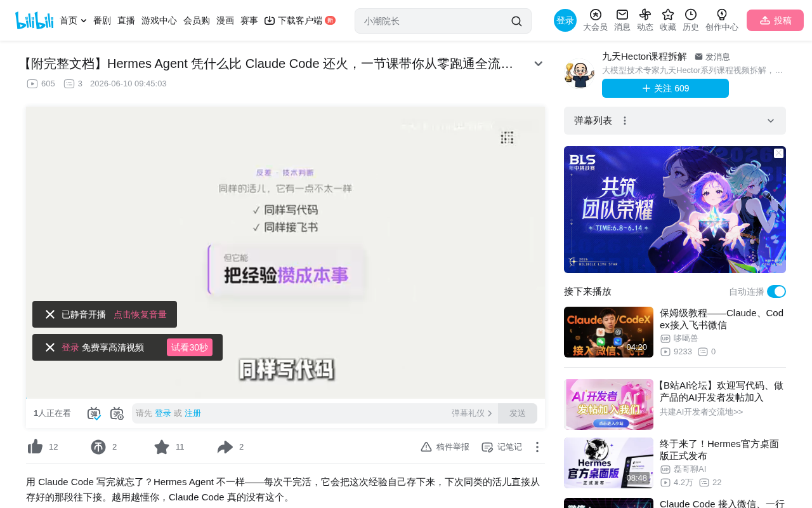Click 注册 link in danmaku input
Image resolution: width=812 pixels, height=508 pixels.
point(193,413)
